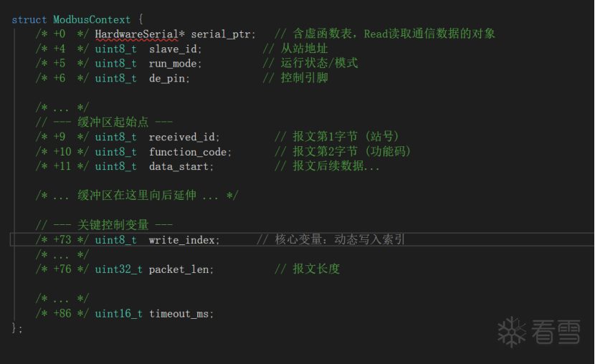Click the 看雪 watermark text

pos(554,332)
